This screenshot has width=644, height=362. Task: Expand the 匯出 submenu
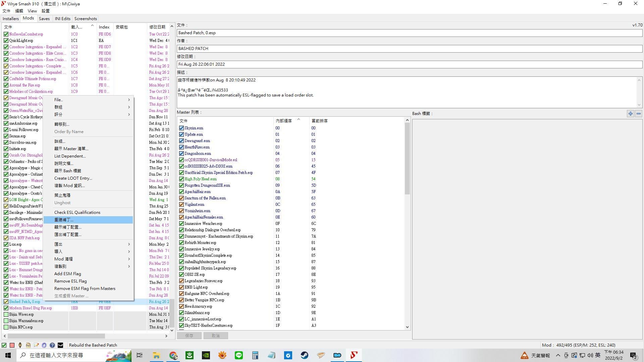point(89,244)
